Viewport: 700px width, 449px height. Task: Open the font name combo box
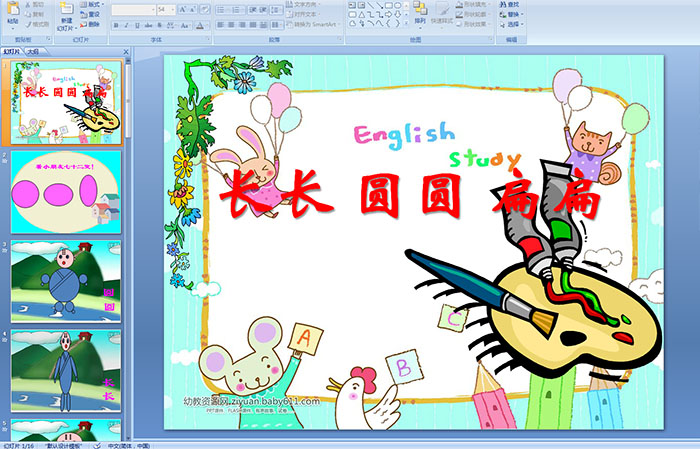pyautogui.click(x=133, y=10)
